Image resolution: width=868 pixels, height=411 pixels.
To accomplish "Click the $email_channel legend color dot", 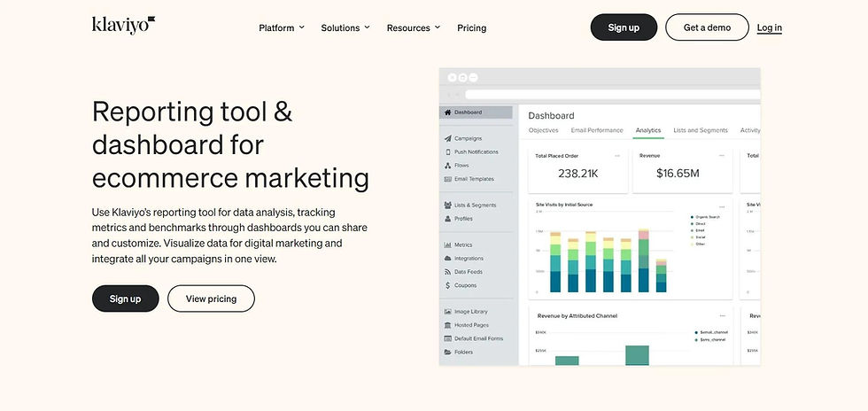I will click(x=696, y=332).
